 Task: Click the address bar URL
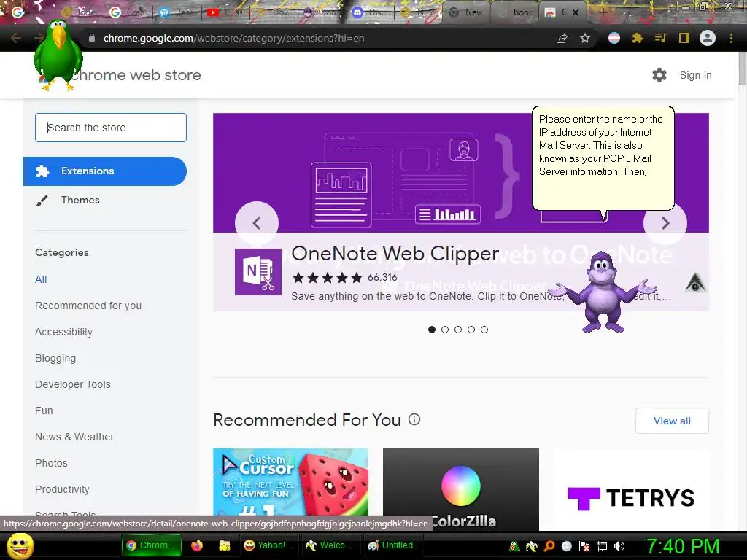[233, 38]
